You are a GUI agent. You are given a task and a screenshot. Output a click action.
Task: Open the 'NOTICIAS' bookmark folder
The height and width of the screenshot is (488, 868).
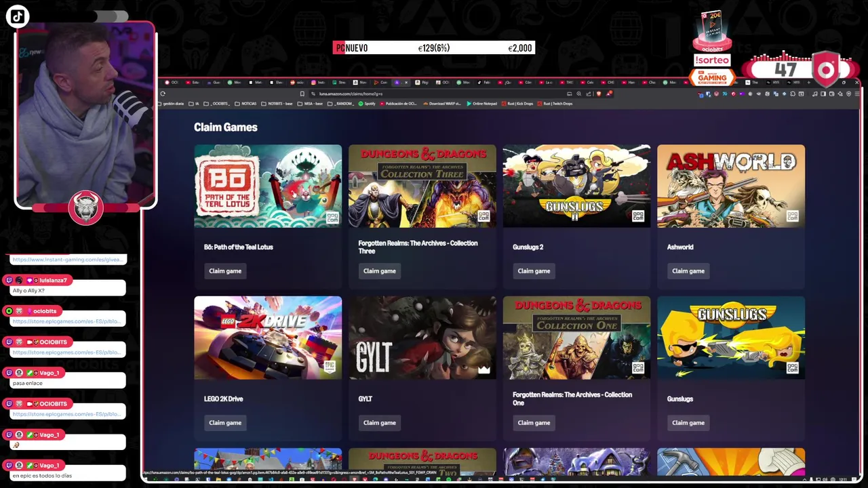tap(245, 104)
